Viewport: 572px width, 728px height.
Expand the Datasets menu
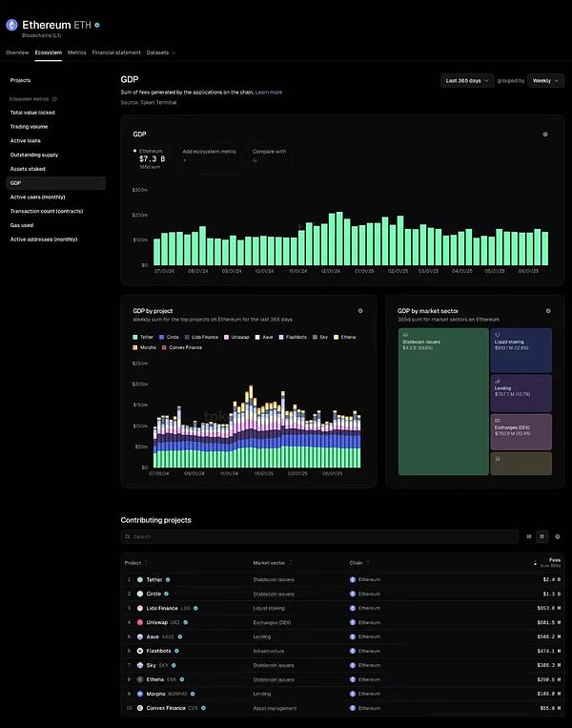pyautogui.click(x=161, y=52)
